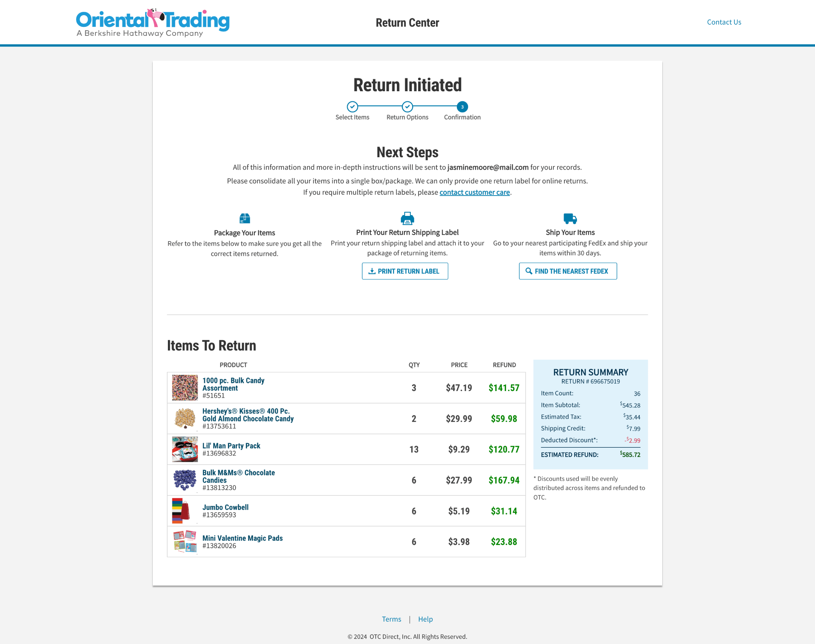
Task: Open the Help footer link
Action: [425, 619]
